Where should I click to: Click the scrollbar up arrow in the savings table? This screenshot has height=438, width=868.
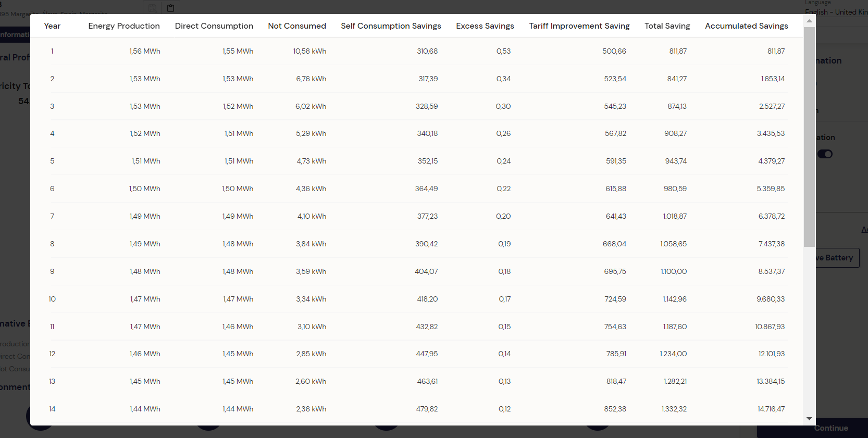coord(809,21)
